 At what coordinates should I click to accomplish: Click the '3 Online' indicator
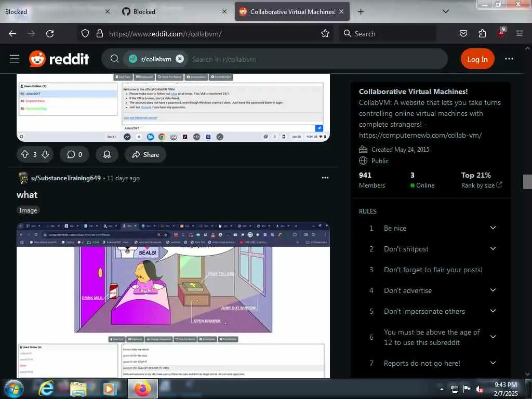pyautogui.click(x=422, y=180)
